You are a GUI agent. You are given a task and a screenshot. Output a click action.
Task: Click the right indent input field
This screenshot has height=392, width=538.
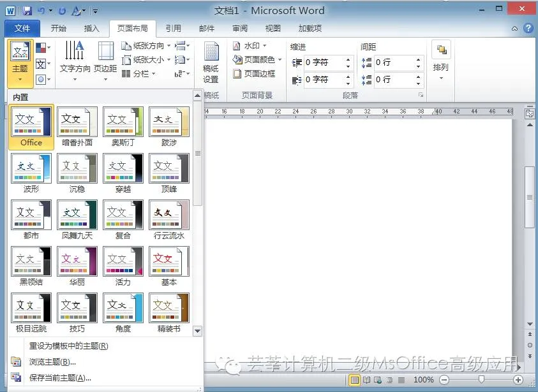pyautogui.click(x=324, y=80)
